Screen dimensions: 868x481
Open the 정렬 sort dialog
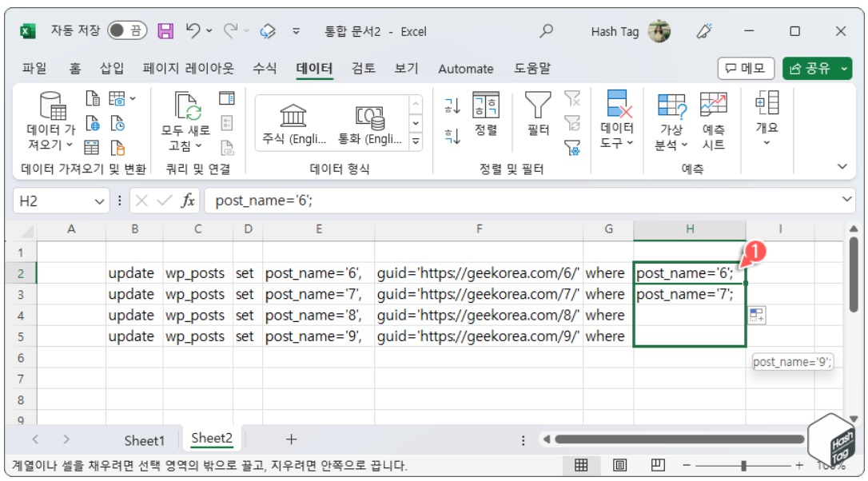coord(485,114)
